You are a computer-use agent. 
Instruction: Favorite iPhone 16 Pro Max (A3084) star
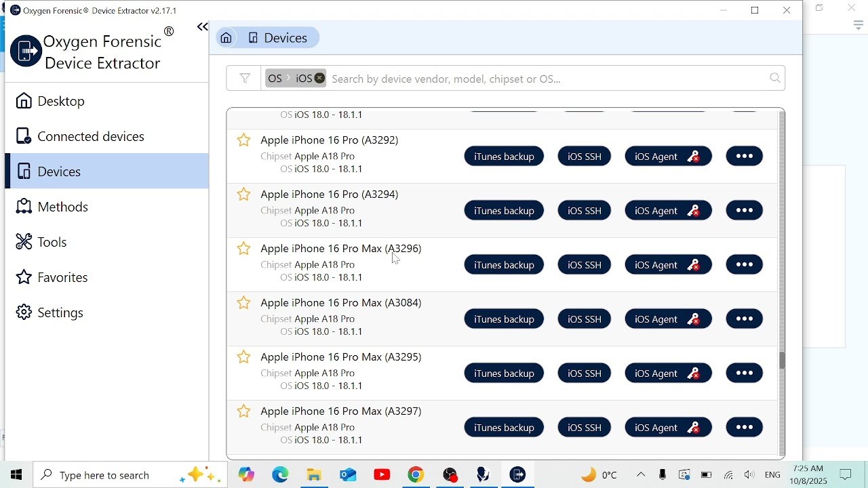click(243, 303)
